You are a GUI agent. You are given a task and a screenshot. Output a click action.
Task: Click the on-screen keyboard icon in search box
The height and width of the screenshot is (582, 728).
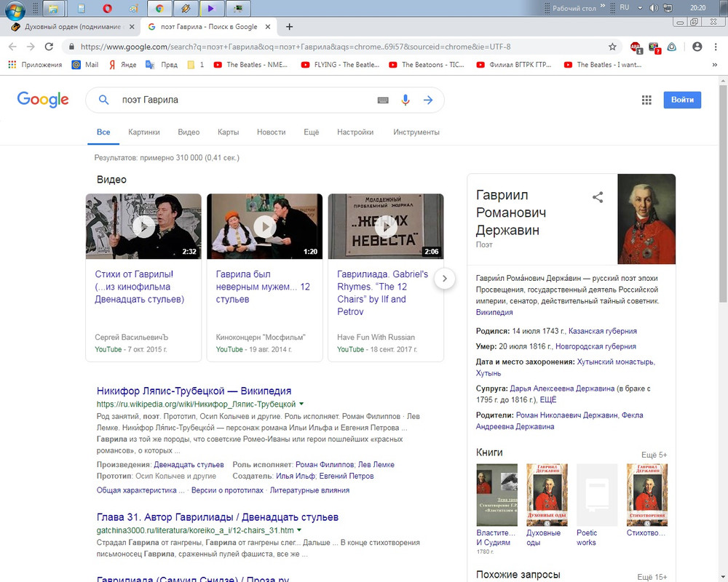[383, 100]
